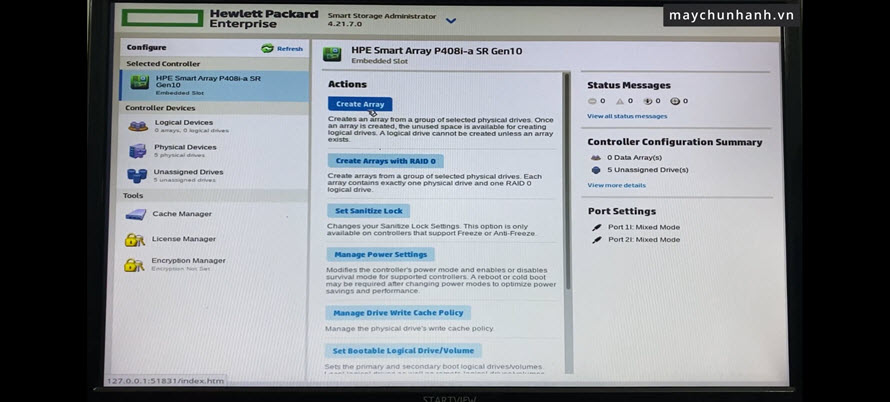Click the Refresh link text
This screenshot has width=890, height=402.
(x=289, y=49)
